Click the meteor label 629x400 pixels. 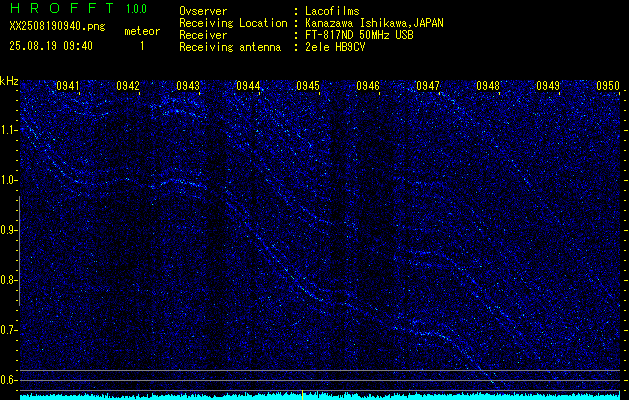142,31
